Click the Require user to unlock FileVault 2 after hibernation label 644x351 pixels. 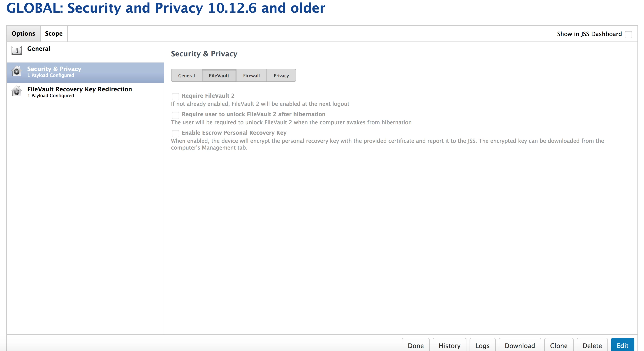tap(253, 114)
